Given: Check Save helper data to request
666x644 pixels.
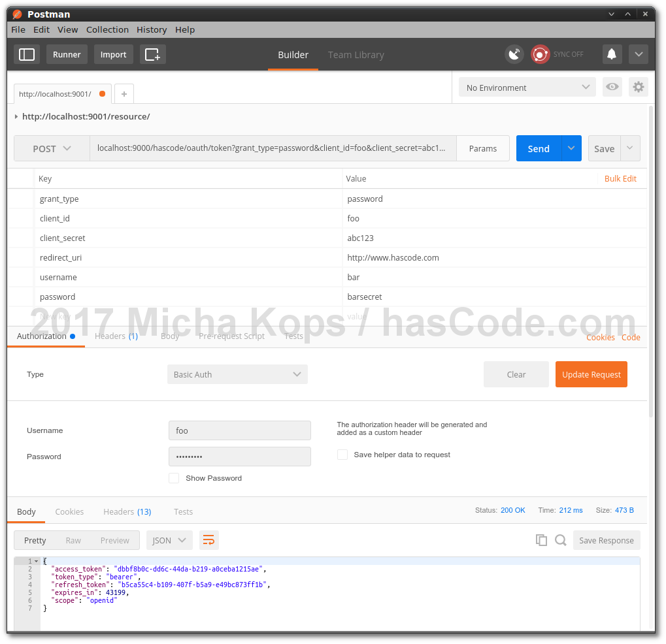Looking at the screenshot, I should 342,455.
